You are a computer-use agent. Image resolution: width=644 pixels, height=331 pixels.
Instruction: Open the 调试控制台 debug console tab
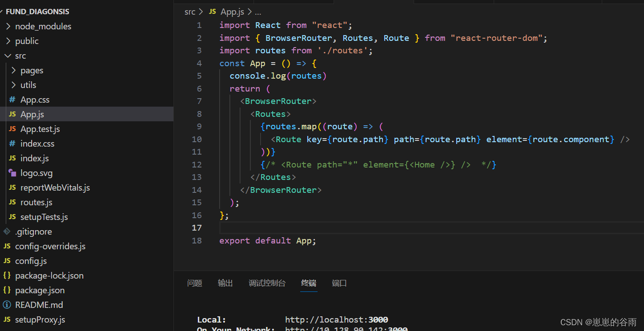click(267, 283)
